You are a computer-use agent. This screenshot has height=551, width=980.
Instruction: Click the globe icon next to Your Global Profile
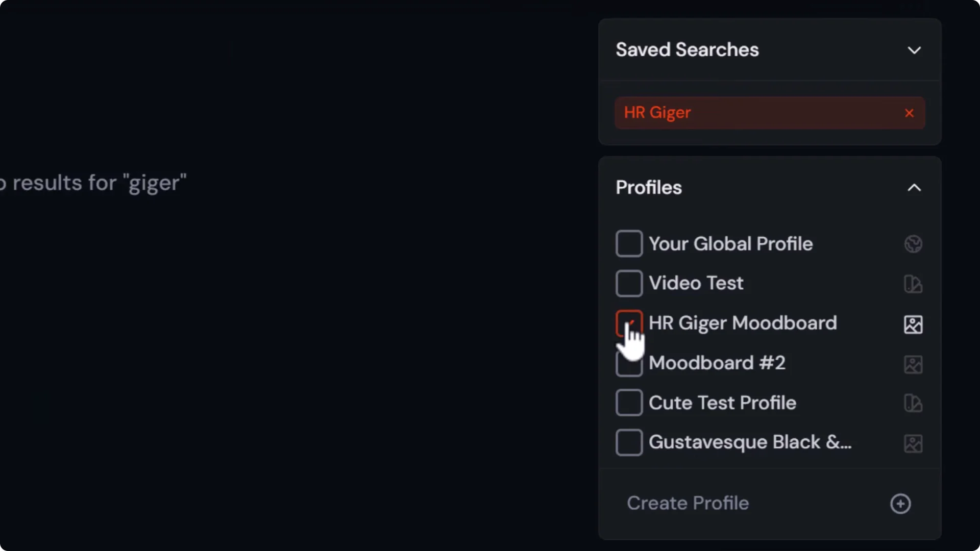pos(913,244)
